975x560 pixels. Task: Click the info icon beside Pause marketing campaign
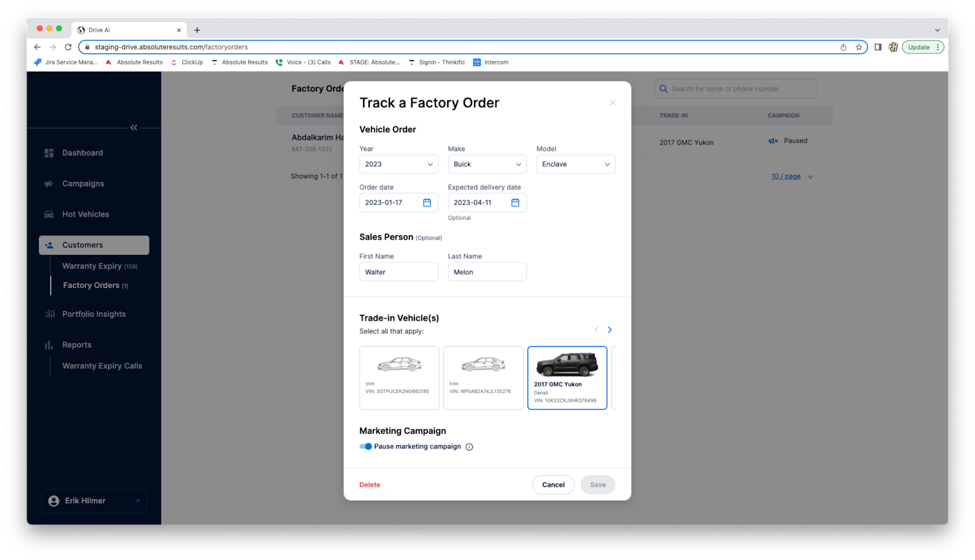[469, 447]
